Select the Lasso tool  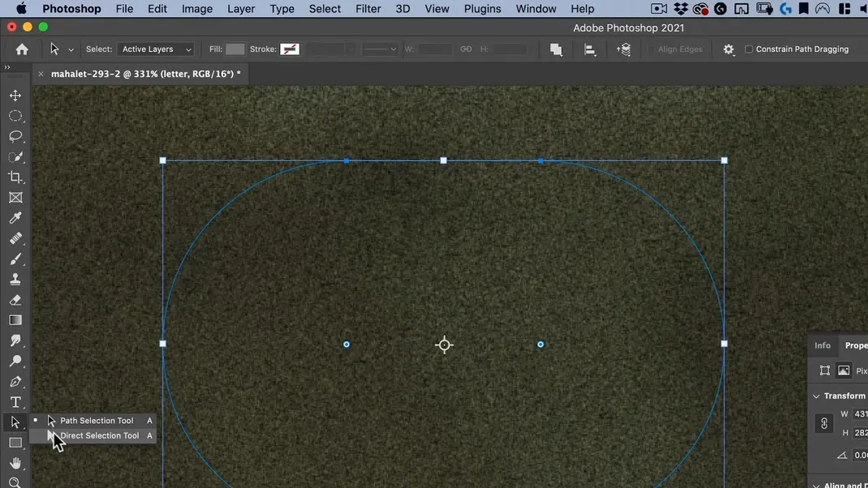15,136
